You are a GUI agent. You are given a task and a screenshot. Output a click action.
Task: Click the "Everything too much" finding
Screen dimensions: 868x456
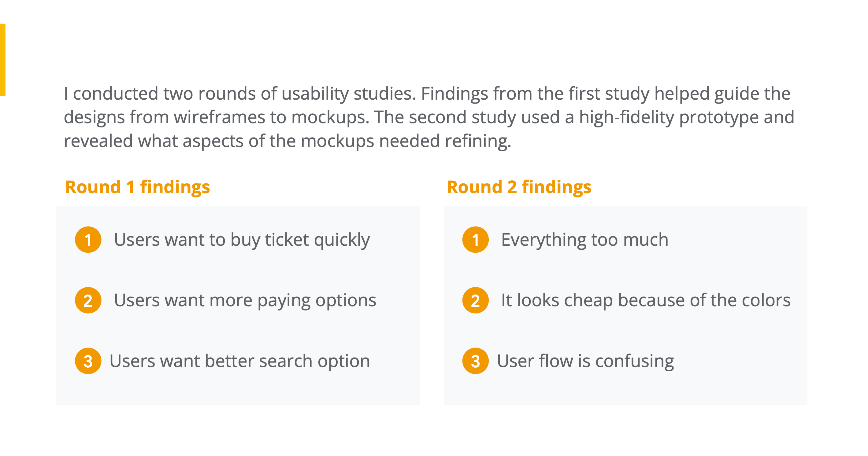pos(584,240)
